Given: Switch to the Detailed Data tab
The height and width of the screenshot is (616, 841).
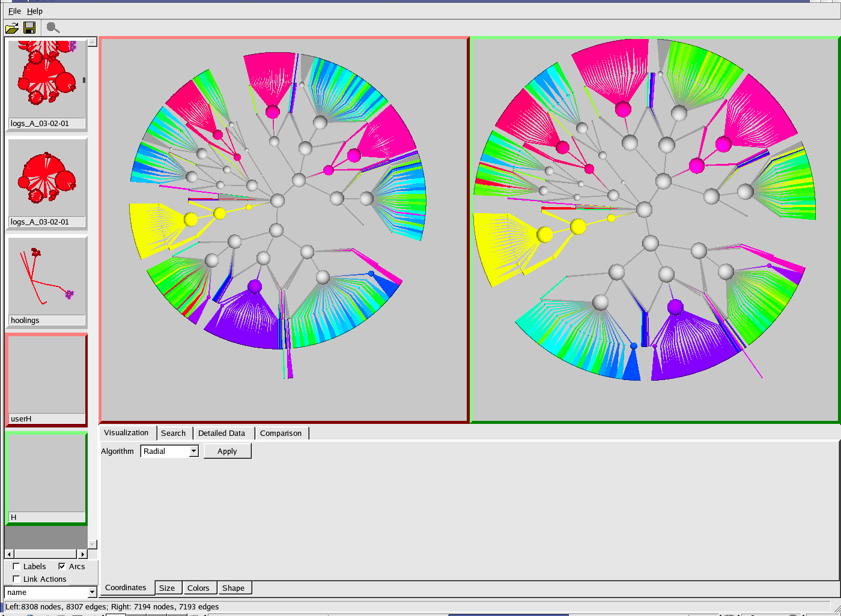Looking at the screenshot, I should coord(222,433).
